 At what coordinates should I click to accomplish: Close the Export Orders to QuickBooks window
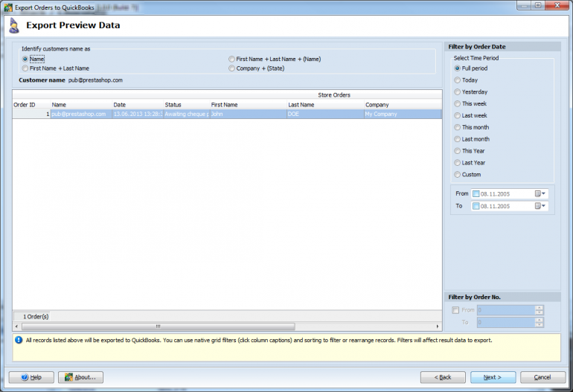click(557, 5)
